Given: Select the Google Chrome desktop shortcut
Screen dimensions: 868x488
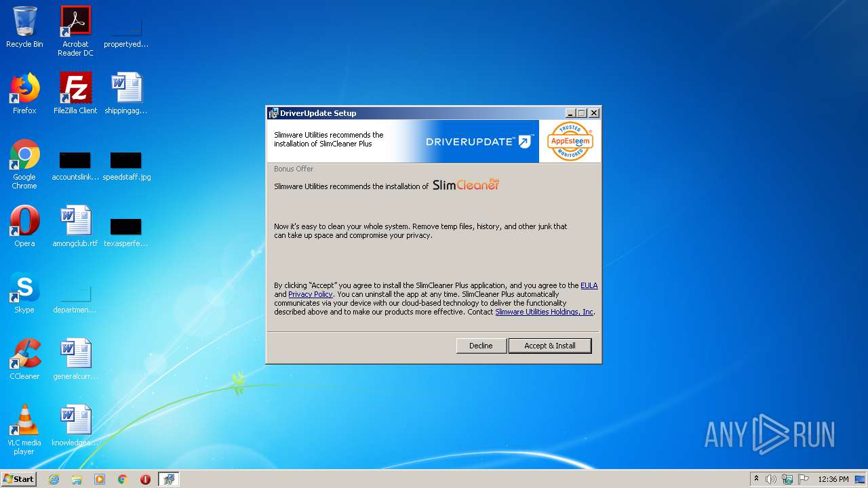Looking at the screenshot, I should tap(24, 165).
